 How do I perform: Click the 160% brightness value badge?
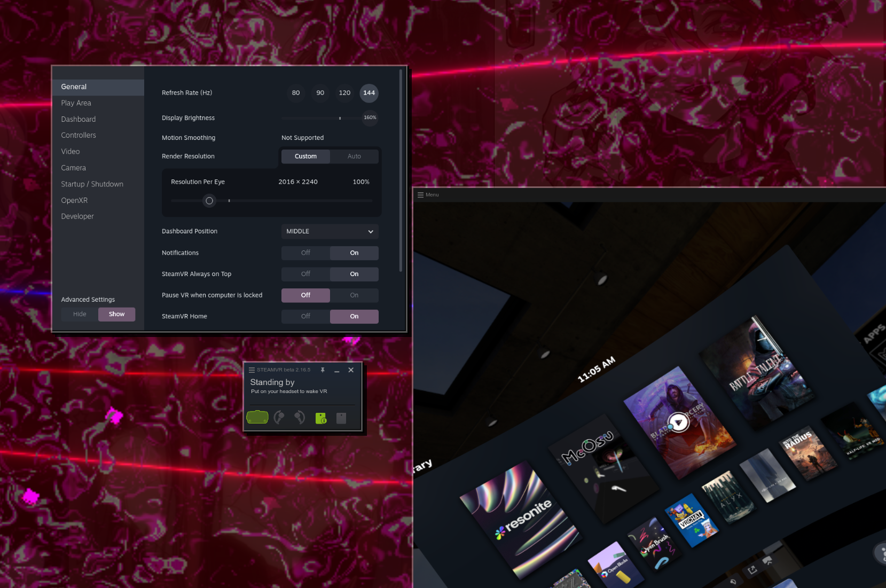pos(370,117)
